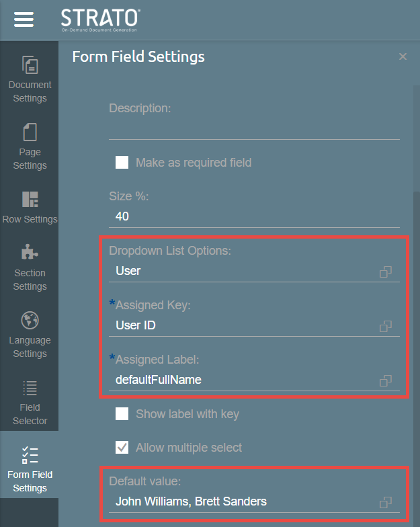The image size is (420, 527).
Task: Open the Field Selector list icon
Action: [30, 388]
